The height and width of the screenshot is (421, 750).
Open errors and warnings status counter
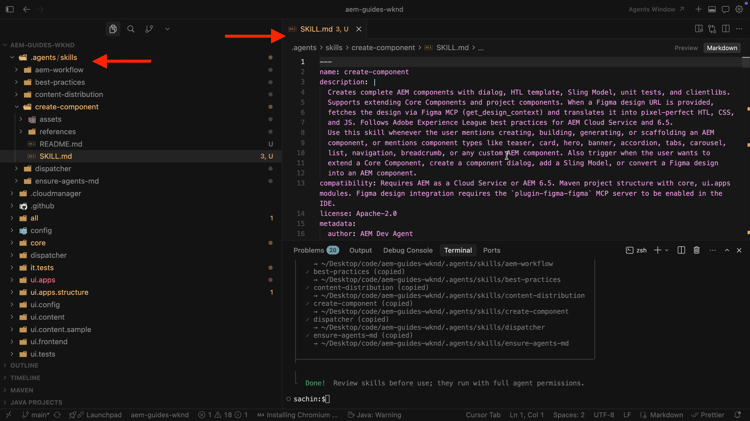pyautogui.click(x=223, y=415)
